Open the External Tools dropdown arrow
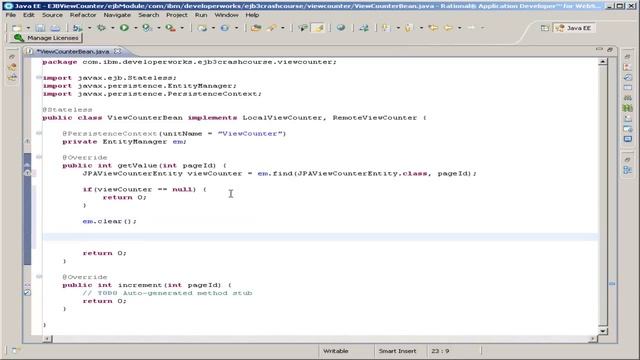Image resolution: width=640 pixels, height=360 pixels. (182, 28)
